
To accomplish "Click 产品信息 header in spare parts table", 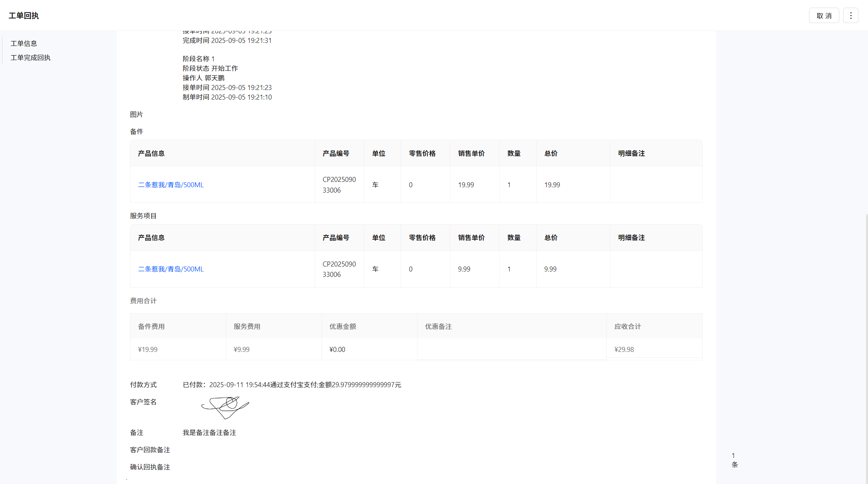I will (151, 154).
